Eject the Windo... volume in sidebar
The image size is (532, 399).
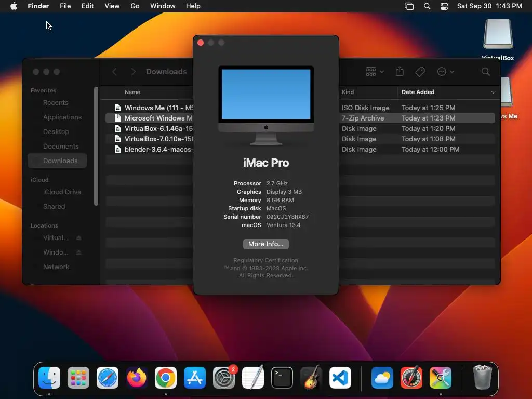79,252
